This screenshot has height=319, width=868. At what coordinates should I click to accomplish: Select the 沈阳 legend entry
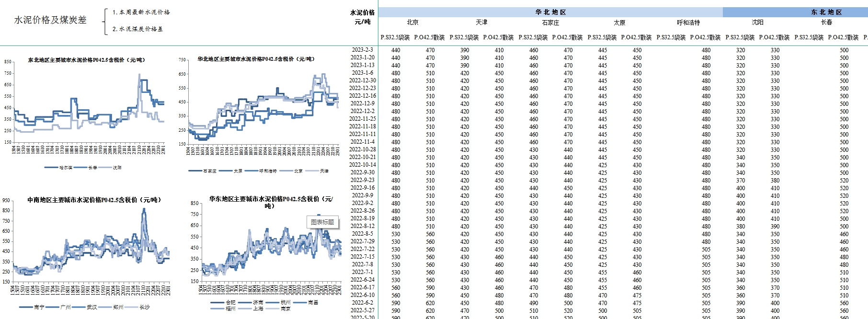[117, 168]
